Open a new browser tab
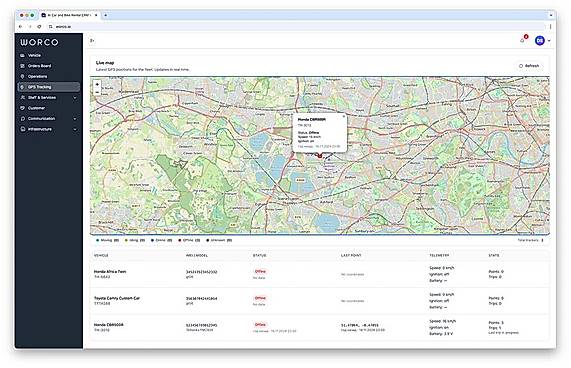 (x=106, y=15)
